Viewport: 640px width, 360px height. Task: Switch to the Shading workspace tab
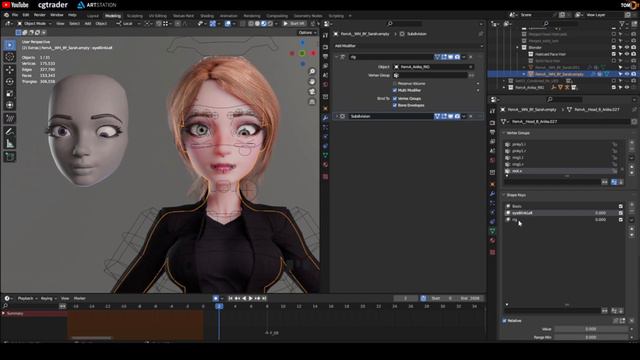[207, 16]
